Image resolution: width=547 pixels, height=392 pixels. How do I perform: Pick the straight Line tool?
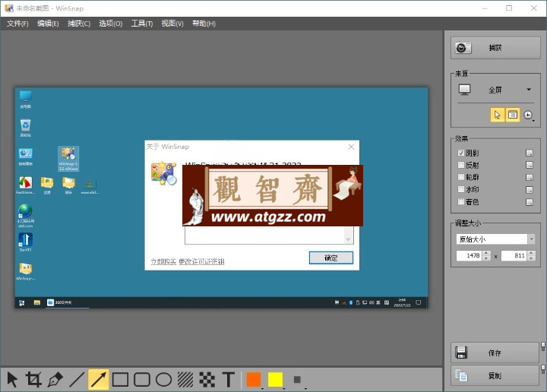click(77, 379)
